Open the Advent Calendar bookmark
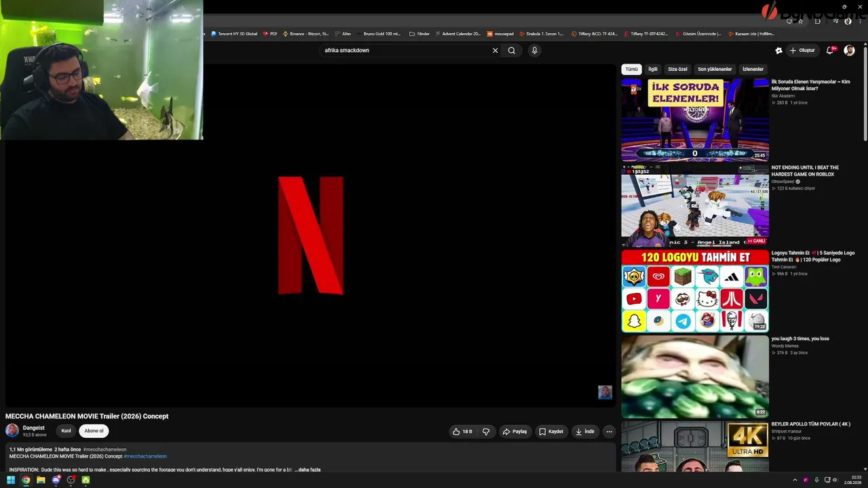Screen dimensions: 868x488 coord(458,34)
